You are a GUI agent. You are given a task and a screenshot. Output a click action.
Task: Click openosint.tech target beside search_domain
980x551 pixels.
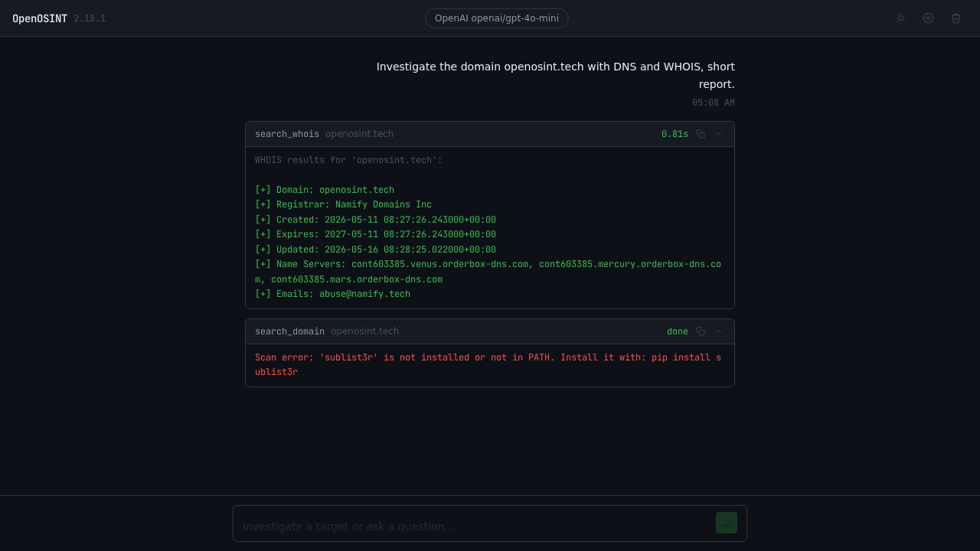pyautogui.click(x=364, y=331)
